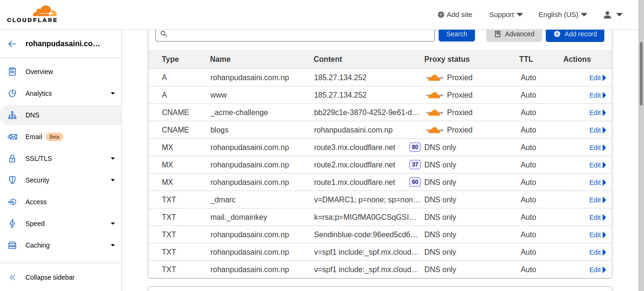This screenshot has height=291, width=644.
Task: Click the page vertical scrollbar
Action: click(641, 73)
